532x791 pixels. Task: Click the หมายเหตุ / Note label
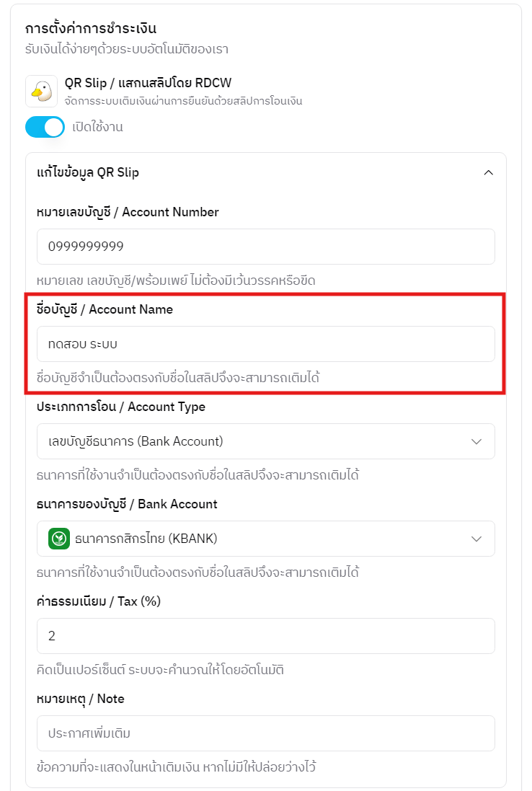(x=81, y=698)
